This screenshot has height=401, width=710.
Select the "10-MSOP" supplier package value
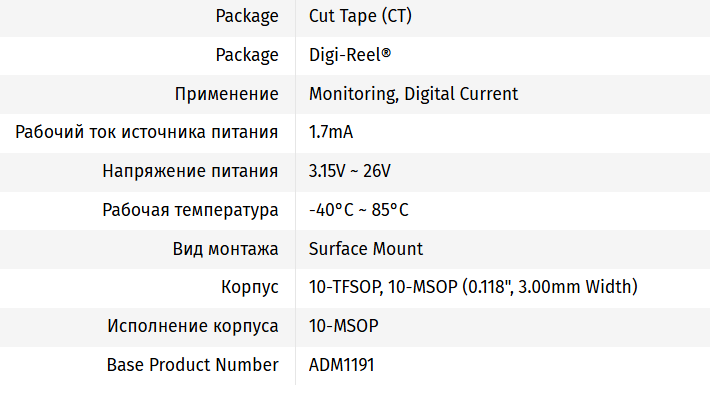pos(343,327)
